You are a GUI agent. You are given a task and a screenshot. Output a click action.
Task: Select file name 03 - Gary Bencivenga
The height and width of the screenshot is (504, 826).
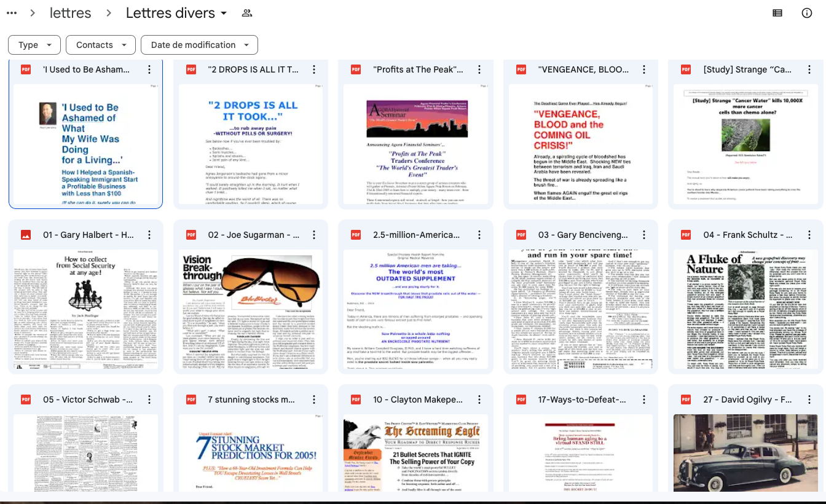point(583,235)
